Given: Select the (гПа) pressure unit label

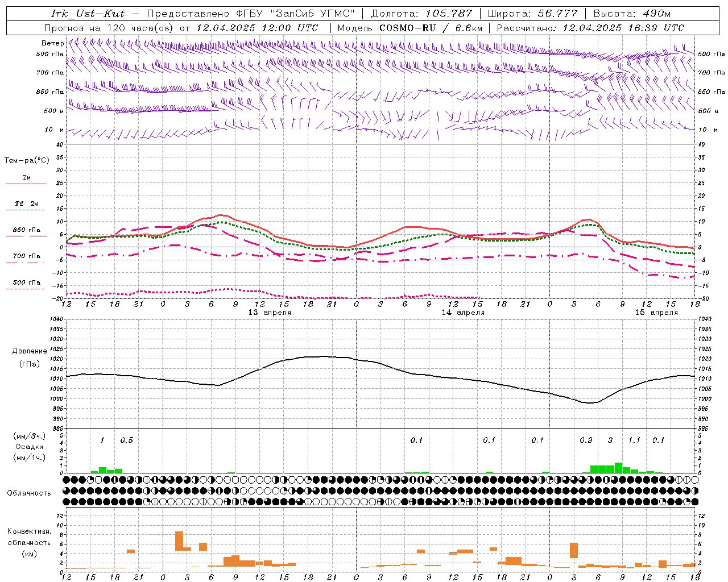Looking at the screenshot, I should tap(30, 364).
